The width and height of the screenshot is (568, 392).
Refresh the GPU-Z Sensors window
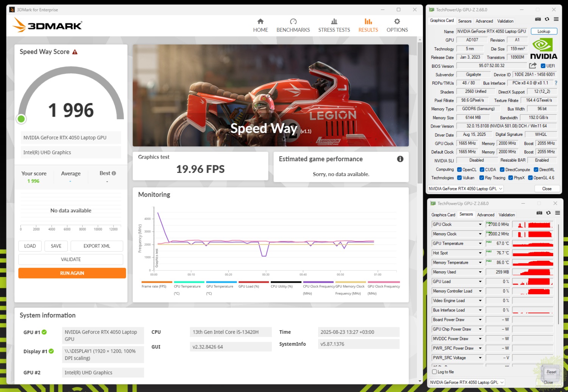click(548, 213)
